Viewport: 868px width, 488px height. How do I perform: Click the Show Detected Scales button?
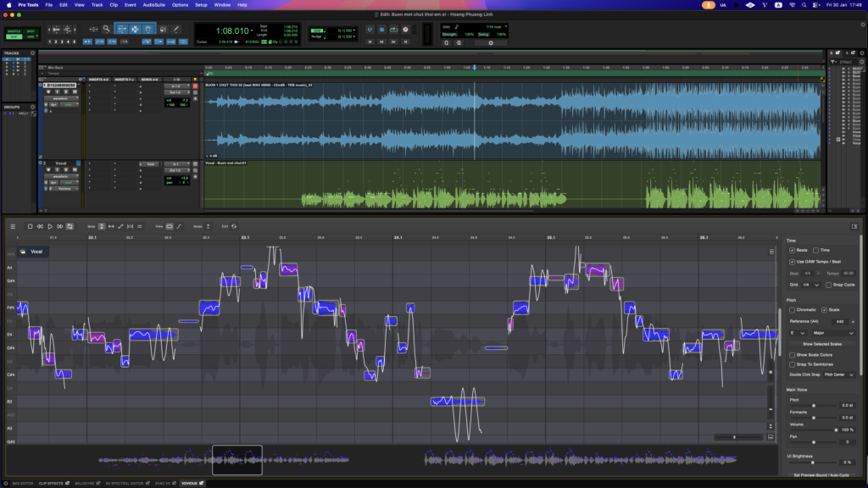pos(821,344)
